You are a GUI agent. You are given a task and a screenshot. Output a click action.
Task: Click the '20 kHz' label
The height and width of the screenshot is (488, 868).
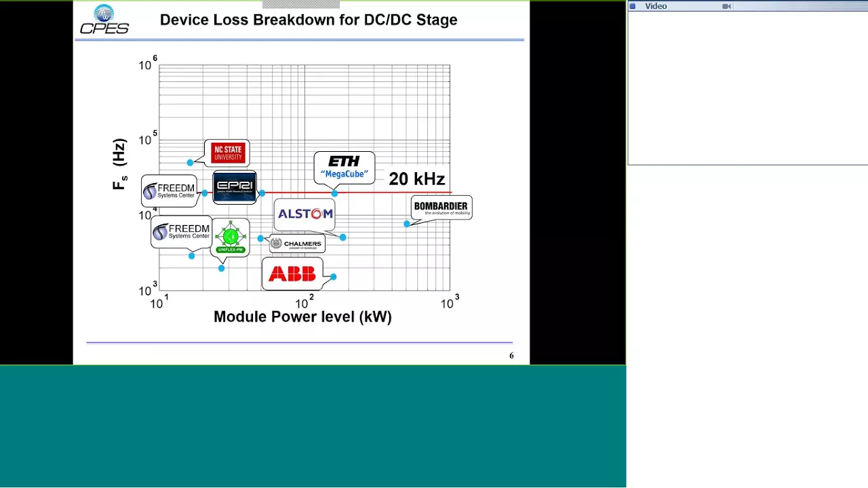point(416,179)
